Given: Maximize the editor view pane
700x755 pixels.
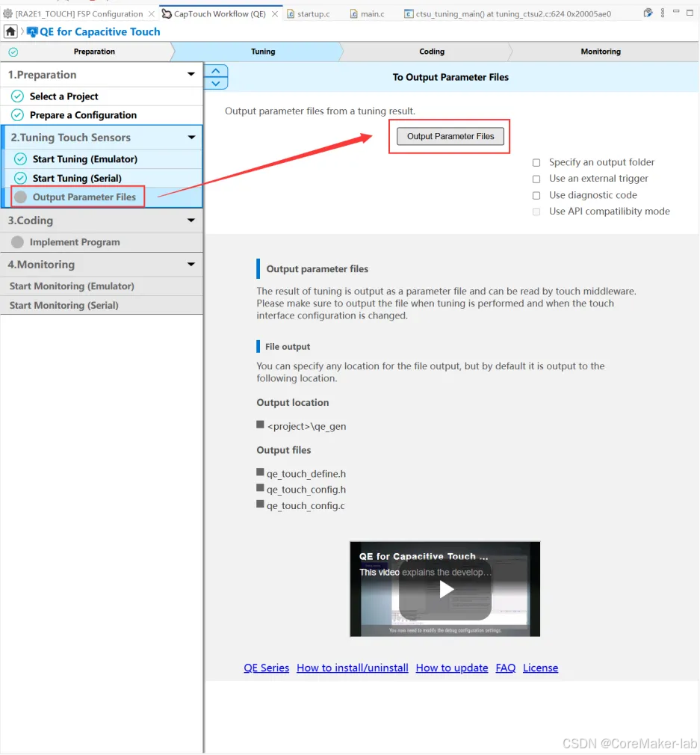Looking at the screenshot, I should tap(690, 13).
